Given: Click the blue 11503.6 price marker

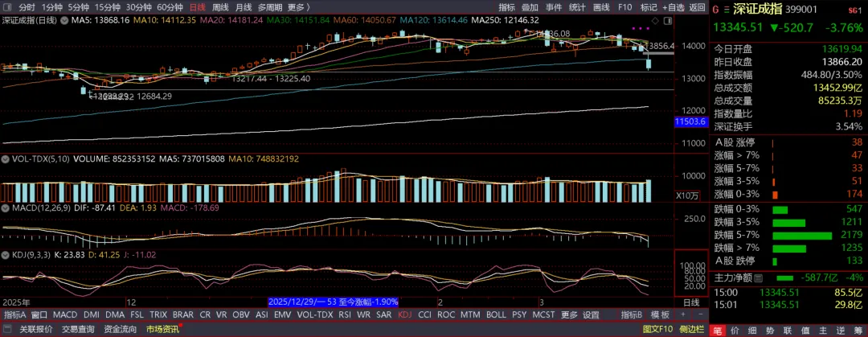Looking at the screenshot, I should pos(691,121).
